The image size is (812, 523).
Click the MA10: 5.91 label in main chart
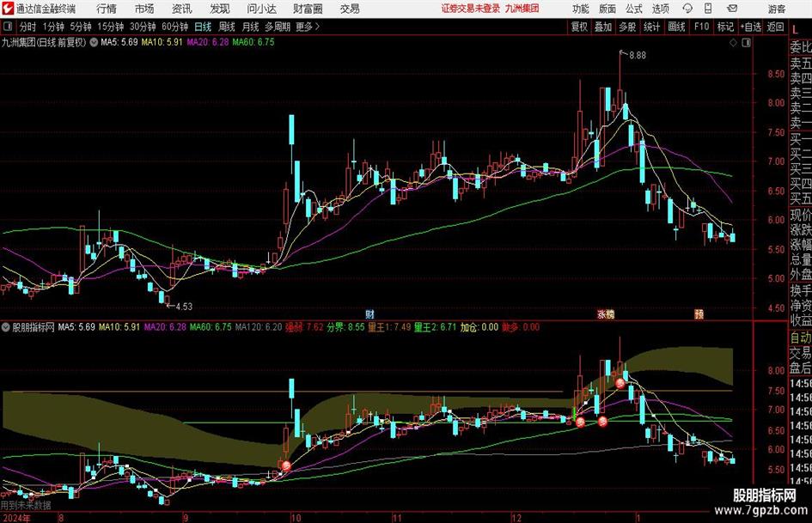click(162, 42)
